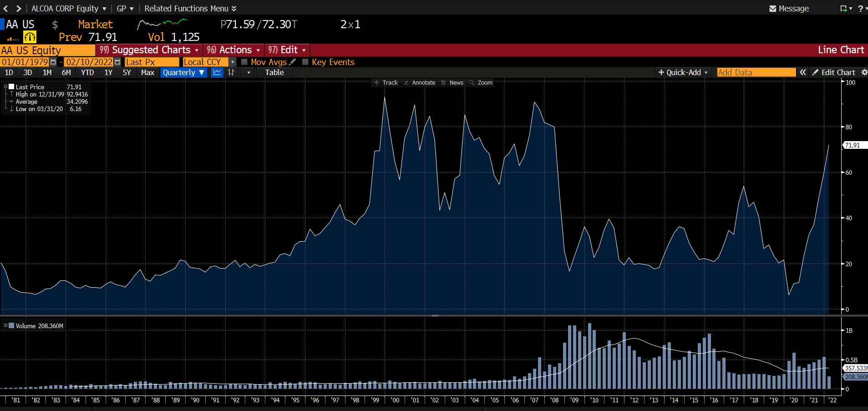Select the 5Y time range tab

tap(127, 72)
